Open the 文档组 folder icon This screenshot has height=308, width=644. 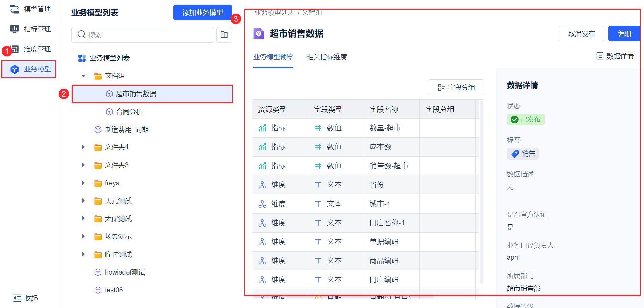(98, 76)
